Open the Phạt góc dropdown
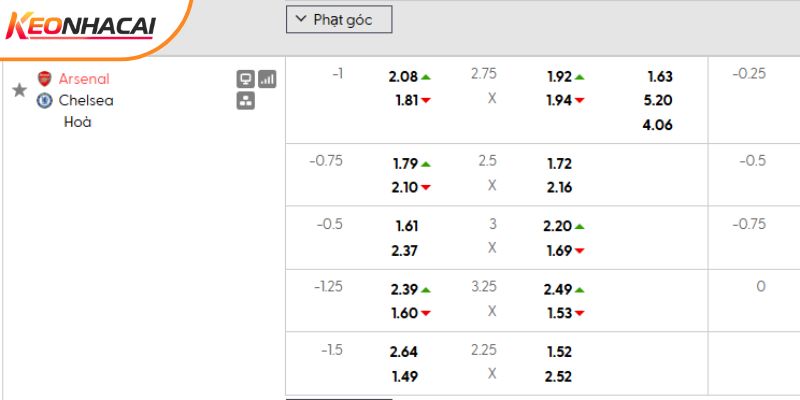Viewport: 800px width, 400px height. point(339,19)
